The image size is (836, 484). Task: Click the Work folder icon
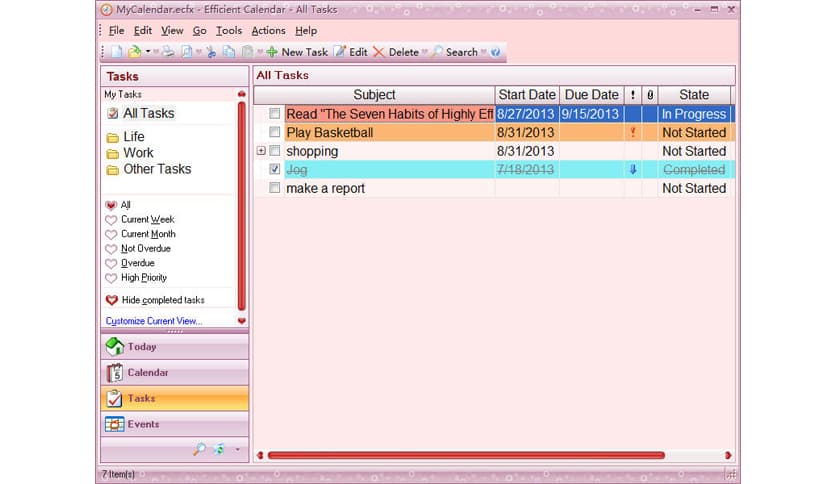pos(112,154)
